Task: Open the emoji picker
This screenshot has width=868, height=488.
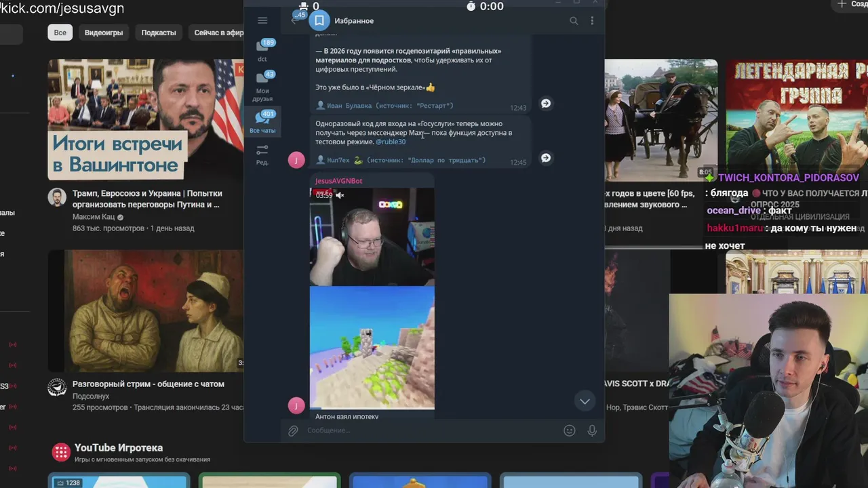Action: click(570, 430)
